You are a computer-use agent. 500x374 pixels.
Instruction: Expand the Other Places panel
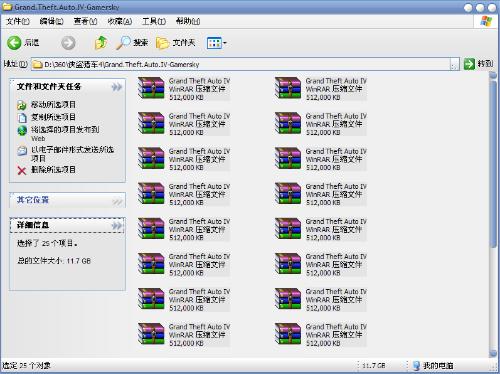pyautogui.click(x=117, y=201)
